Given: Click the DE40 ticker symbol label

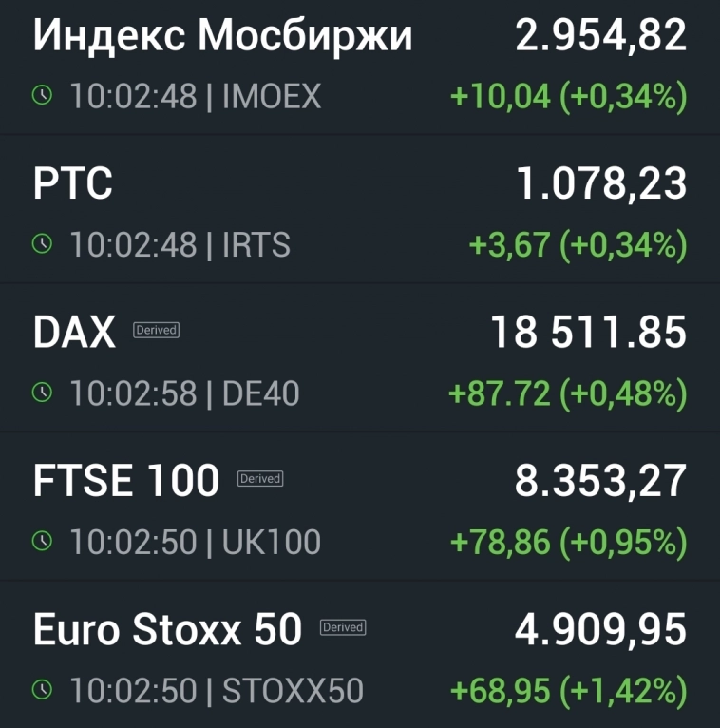Looking at the screenshot, I should coord(260,393).
